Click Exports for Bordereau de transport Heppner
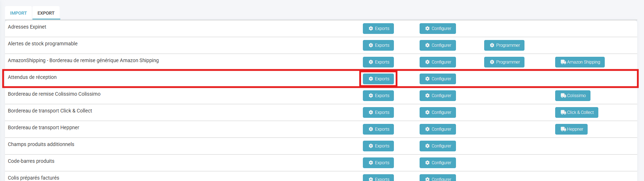Image resolution: width=644 pixels, height=181 pixels. coord(378,129)
